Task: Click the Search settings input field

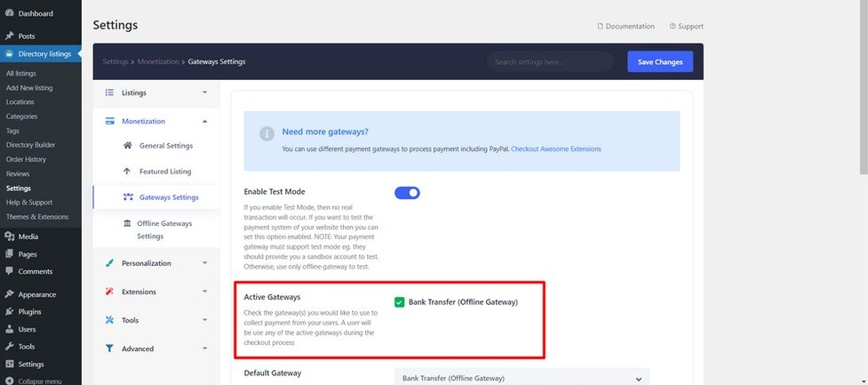Action: (x=549, y=62)
